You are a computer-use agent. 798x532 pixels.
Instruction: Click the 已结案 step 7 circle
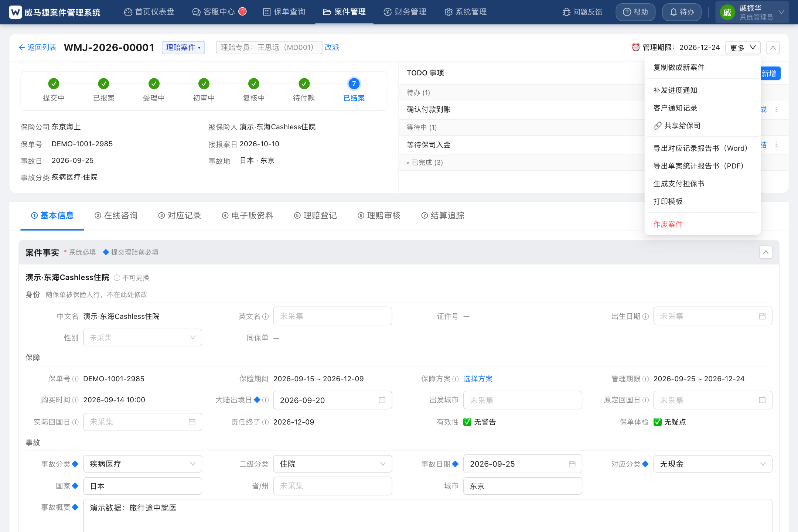[354, 84]
